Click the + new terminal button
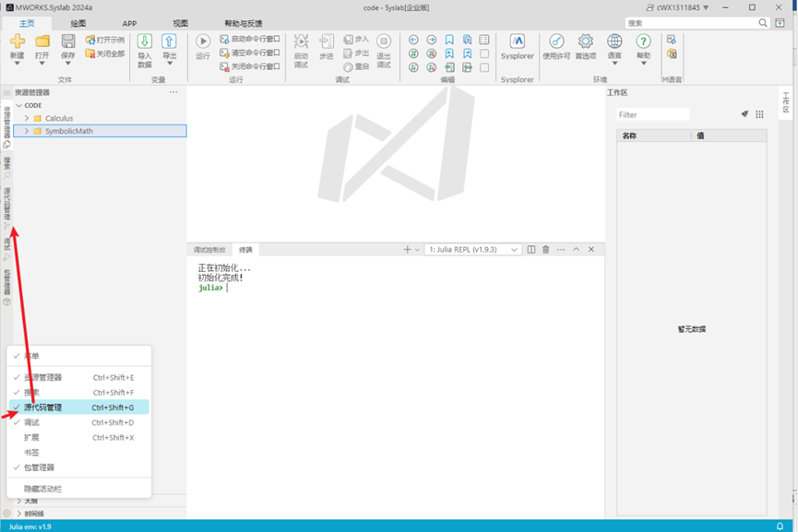Viewport: 798px width, 532px height. tap(407, 249)
